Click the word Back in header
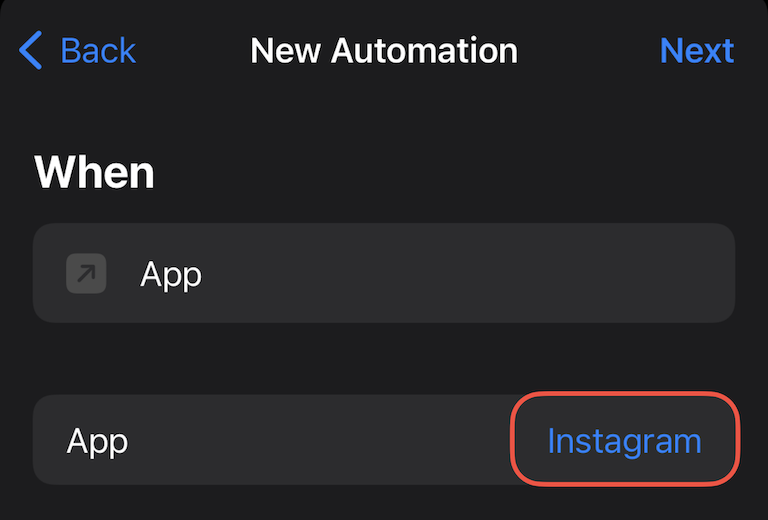Image resolution: width=768 pixels, height=520 pixels. 98,50
